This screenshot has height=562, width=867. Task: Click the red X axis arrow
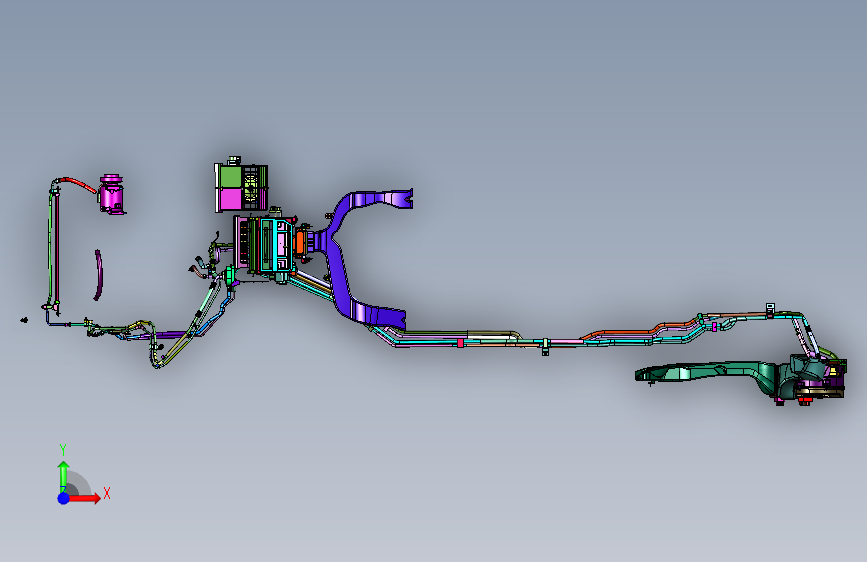tap(84, 498)
